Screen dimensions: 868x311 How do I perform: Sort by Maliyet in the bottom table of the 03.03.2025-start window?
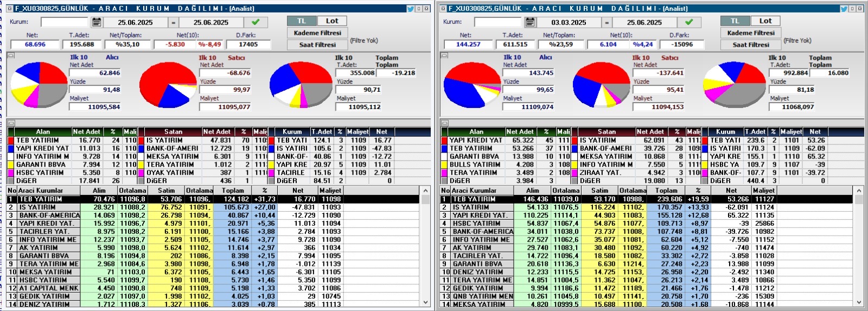(x=763, y=191)
